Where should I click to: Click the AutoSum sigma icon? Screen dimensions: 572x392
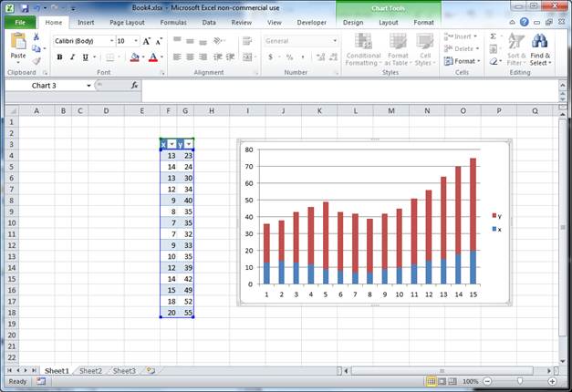[x=493, y=36]
